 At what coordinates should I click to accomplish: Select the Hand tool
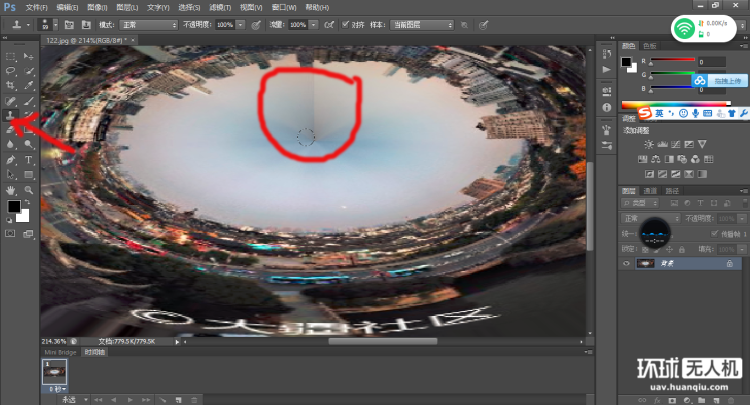click(11, 189)
